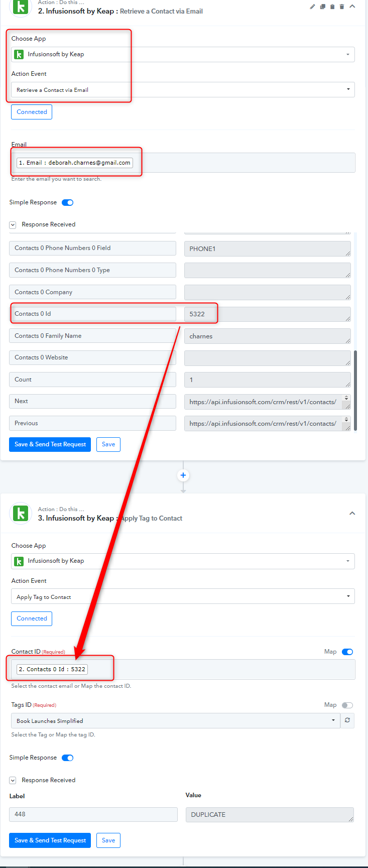
Task: Click the stepper arrows on the Next URL field
Action: pos(346,398)
